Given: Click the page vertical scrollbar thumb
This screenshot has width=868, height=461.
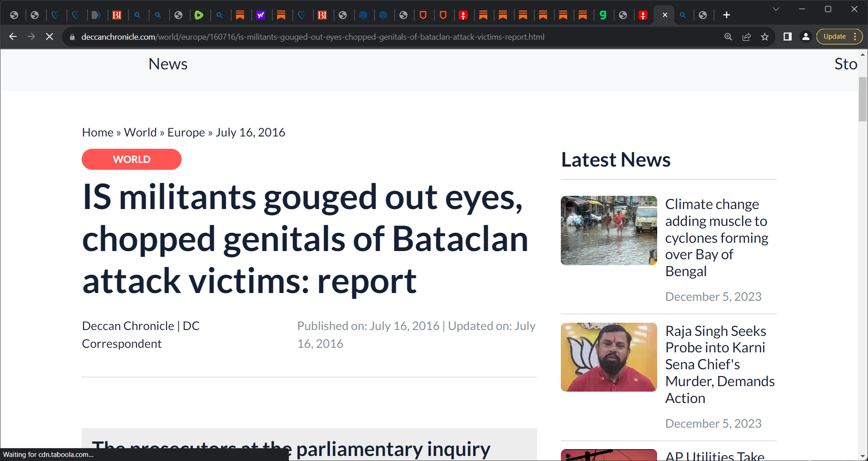Looking at the screenshot, I should pos(863,99).
